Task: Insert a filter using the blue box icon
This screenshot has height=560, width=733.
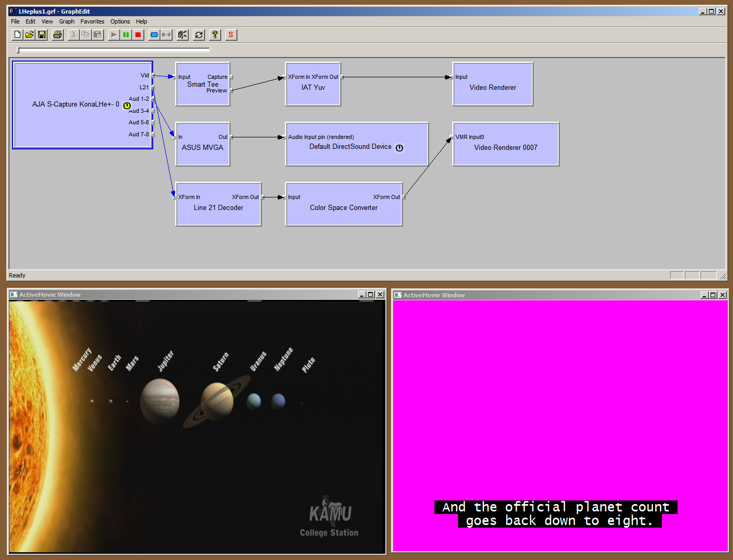Action: (x=154, y=34)
